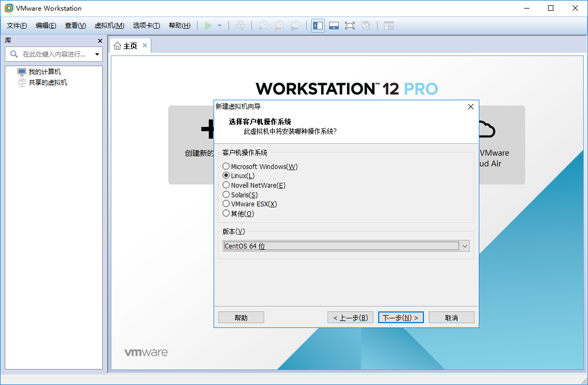Click the Unity mode toolbar icon
This screenshot has height=385, width=588.
coord(365,26)
